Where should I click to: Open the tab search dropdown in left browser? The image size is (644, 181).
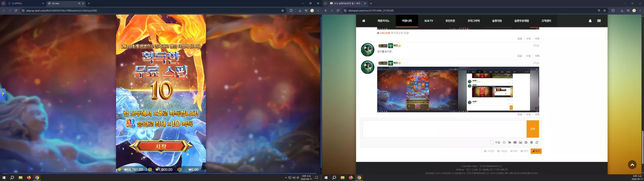coord(3,3)
